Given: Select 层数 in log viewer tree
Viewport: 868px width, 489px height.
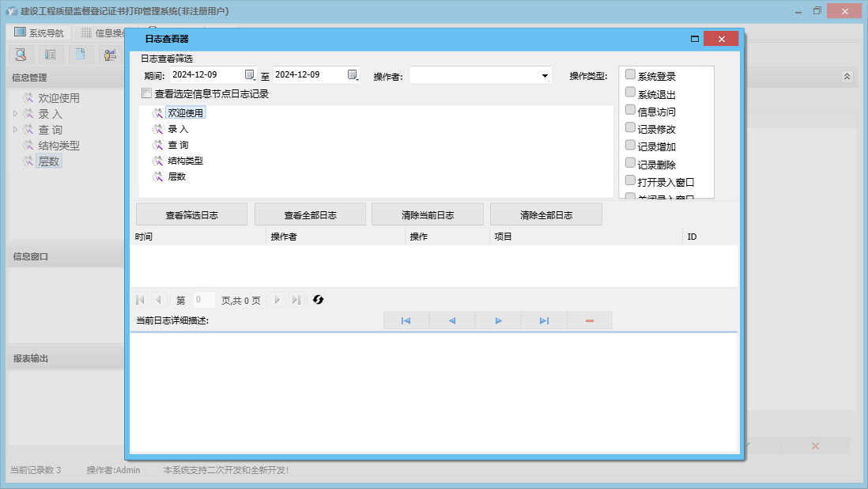Looking at the screenshot, I should point(176,176).
